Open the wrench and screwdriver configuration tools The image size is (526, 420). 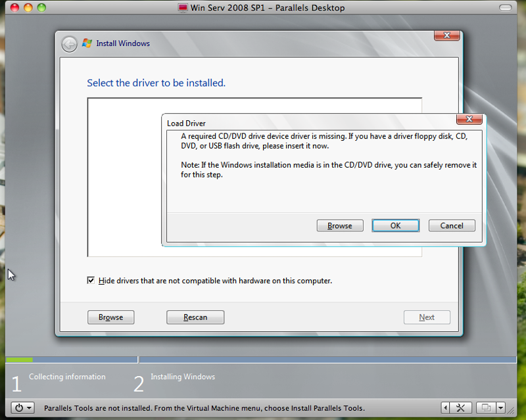point(461,408)
